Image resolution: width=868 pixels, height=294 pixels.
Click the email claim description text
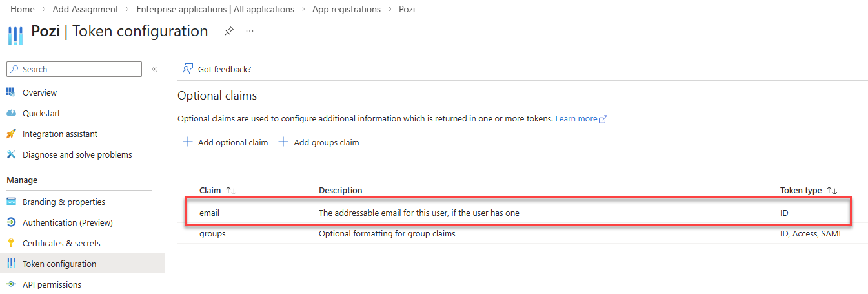pos(419,213)
